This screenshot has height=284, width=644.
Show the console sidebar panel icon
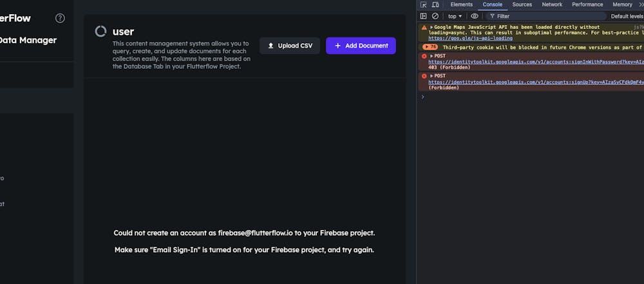point(423,16)
